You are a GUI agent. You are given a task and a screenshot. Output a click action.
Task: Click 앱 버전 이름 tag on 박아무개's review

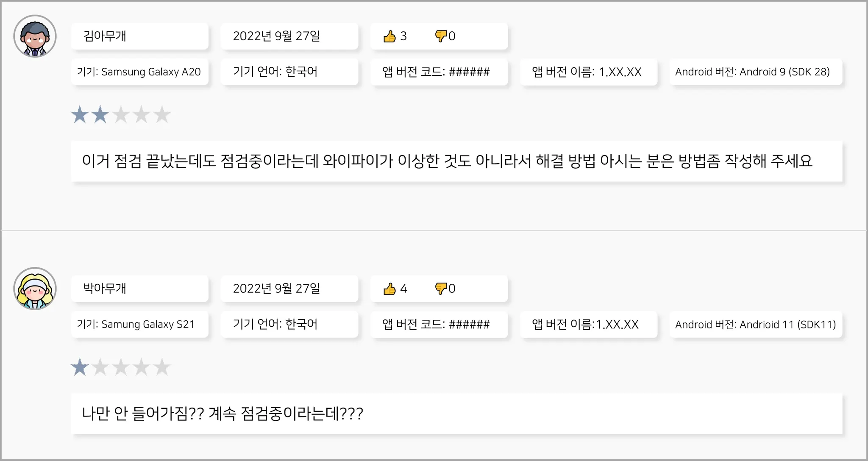point(588,325)
